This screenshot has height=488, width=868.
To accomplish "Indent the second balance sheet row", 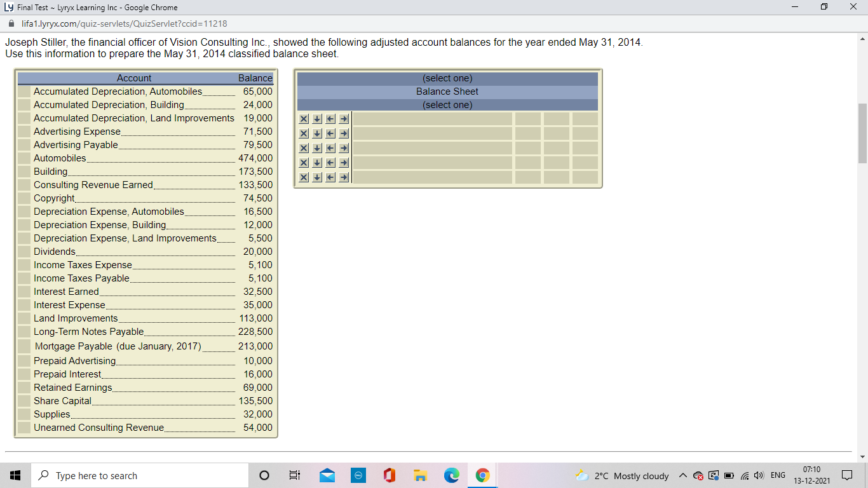I will point(344,133).
